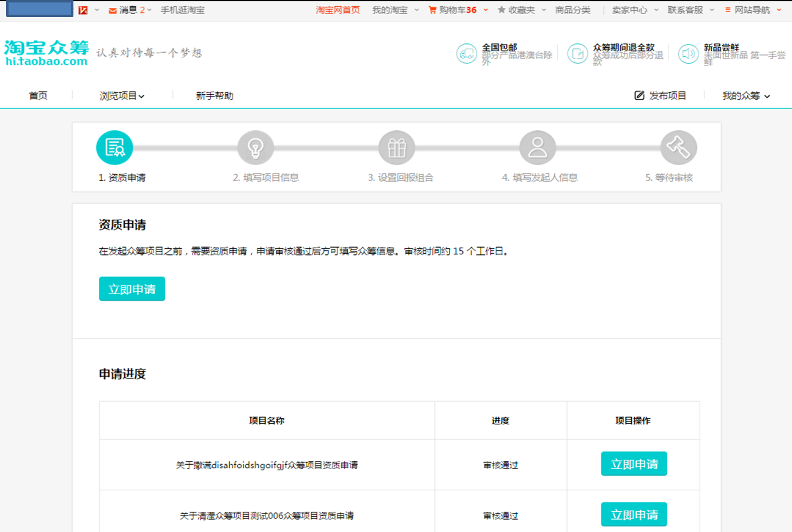Go to 首页 in navigation
792x532 pixels.
38,96
